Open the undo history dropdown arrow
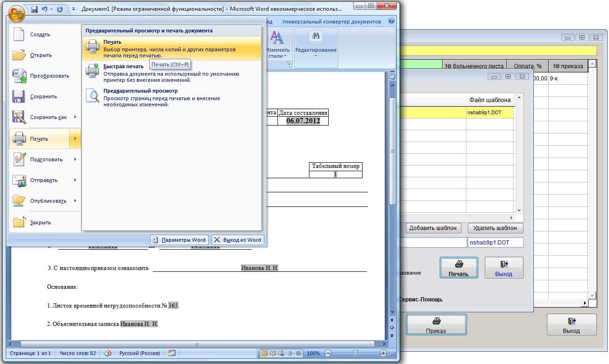The width and height of the screenshot is (609, 364). click(x=51, y=9)
